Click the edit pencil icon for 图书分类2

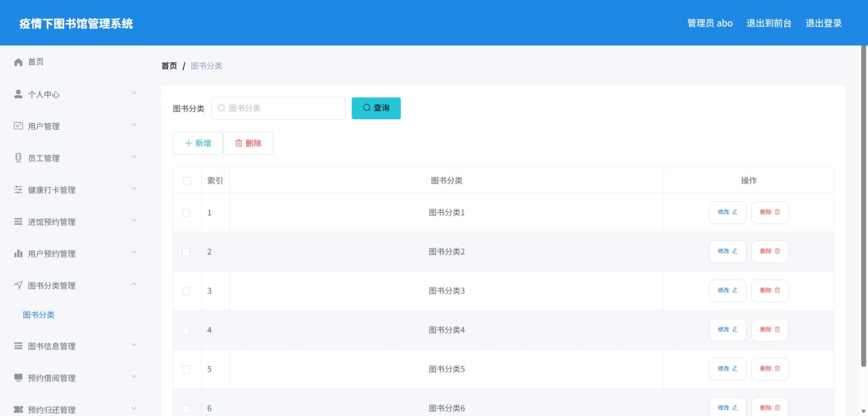click(x=735, y=251)
